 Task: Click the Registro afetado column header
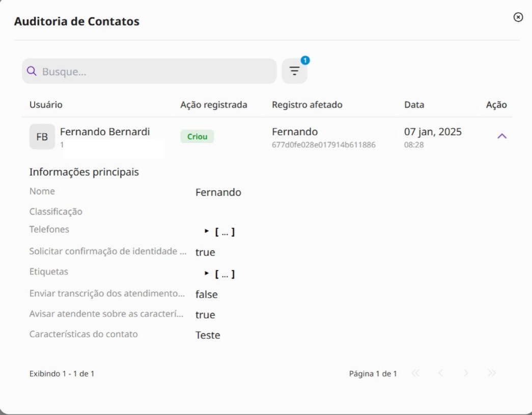(x=307, y=105)
